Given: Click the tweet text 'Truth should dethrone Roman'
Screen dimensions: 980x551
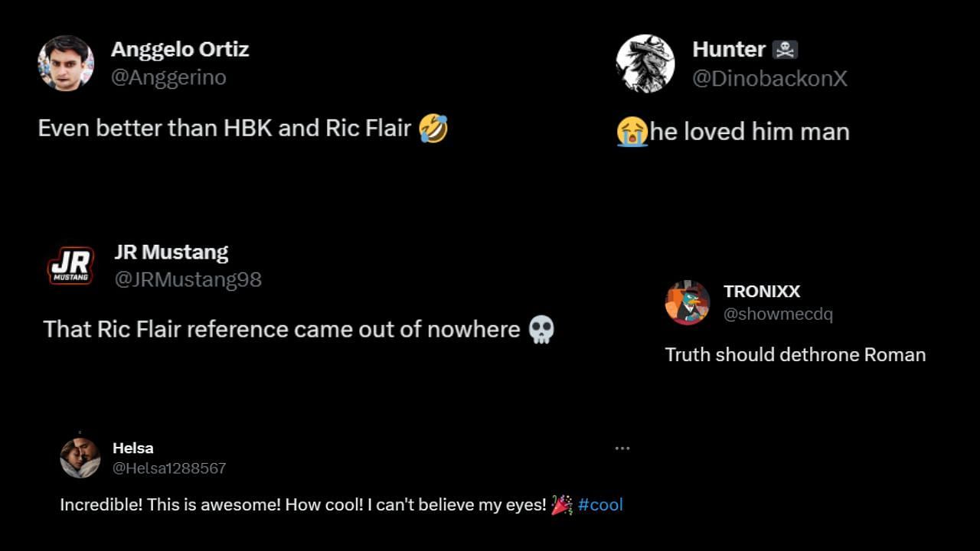Looking at the screenshot, I should point(795,355).
